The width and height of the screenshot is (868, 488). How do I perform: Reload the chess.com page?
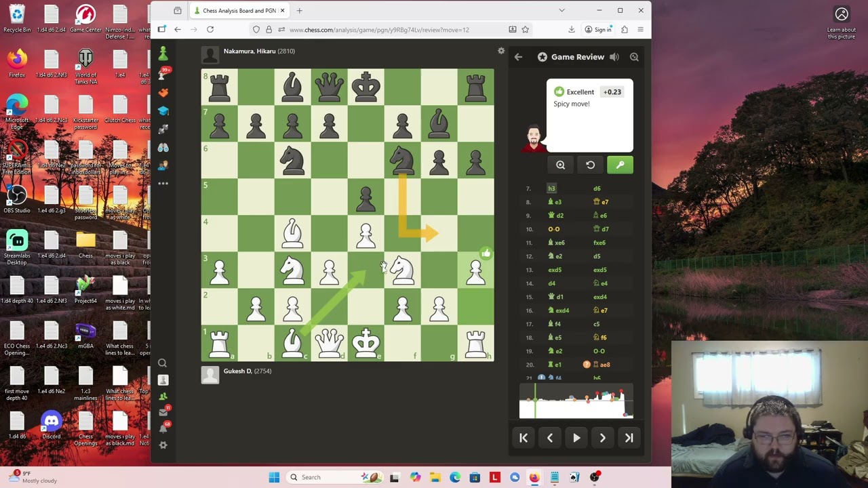pos(210,30)
